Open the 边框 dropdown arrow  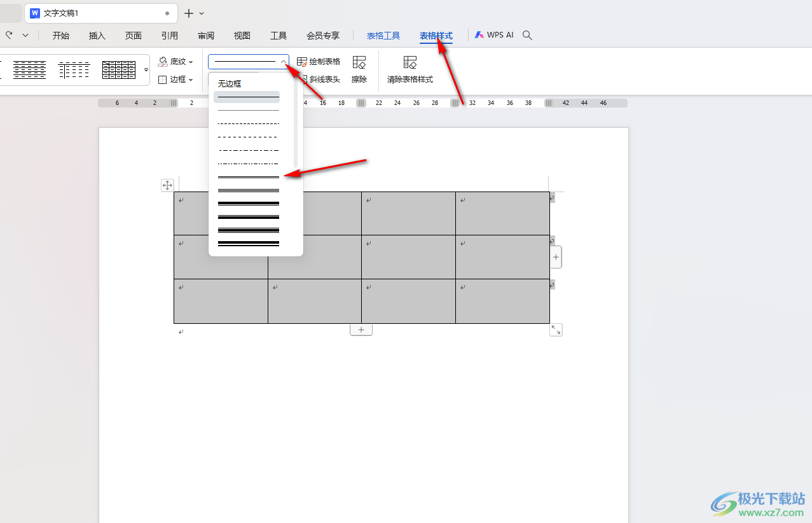click(x=191, y=80)
